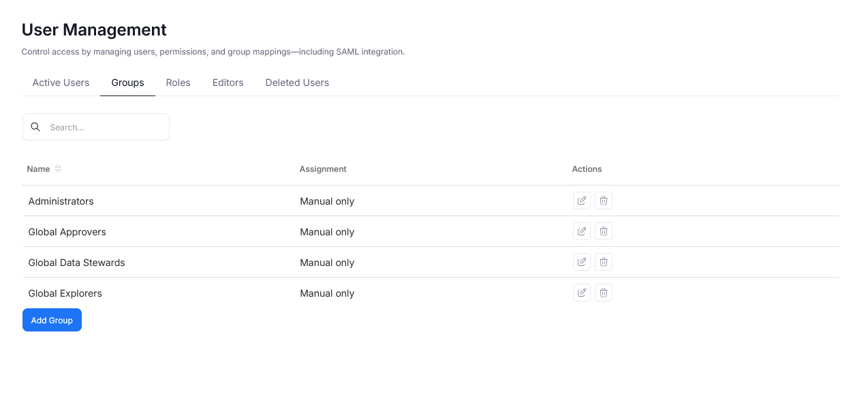Delete the Administrators group
This screenshot has height=399, width=868.
coord(603,201)
